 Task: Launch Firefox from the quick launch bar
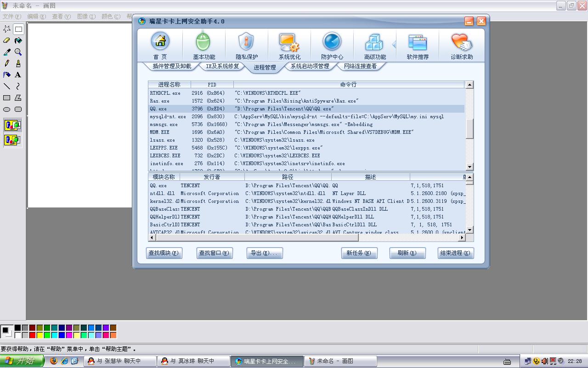pyautogui.click(x=54, y=361)
